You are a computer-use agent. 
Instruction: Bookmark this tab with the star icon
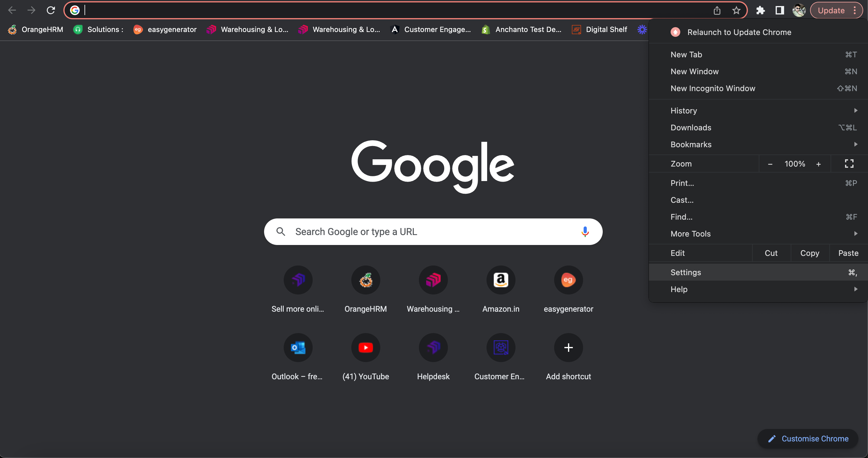click(x=736, y=11)
